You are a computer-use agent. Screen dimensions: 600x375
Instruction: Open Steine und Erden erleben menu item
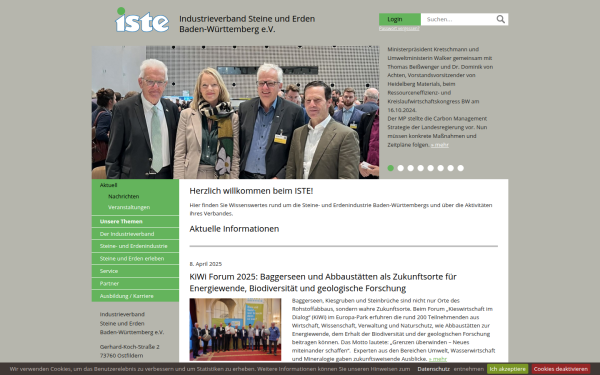coord(135,259)
